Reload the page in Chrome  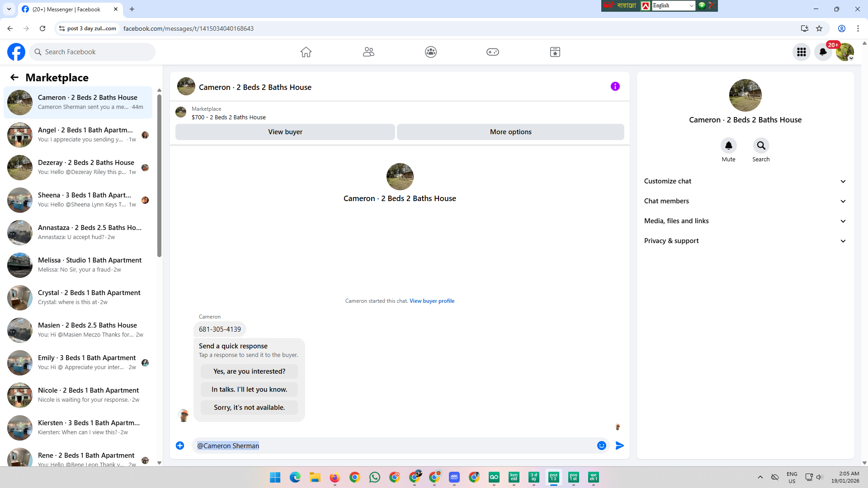point(42,28)
